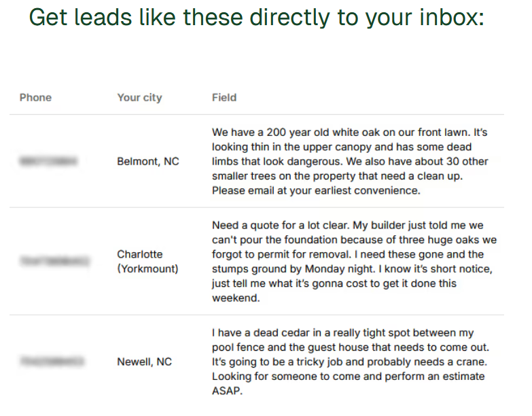This screenshot has width=532, height=416.
Task: Click the '(Yorkmount)' neighborhood text
Action: point(147,268)
